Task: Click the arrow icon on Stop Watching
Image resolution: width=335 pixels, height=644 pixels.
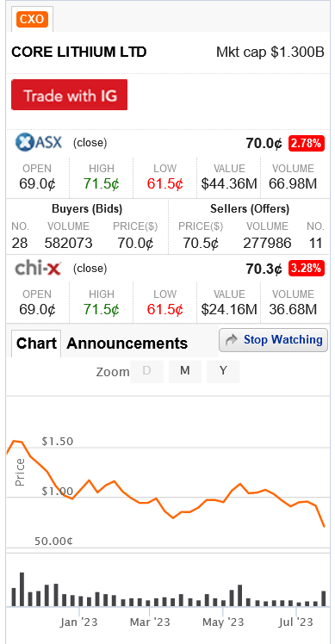Action: tap(233, 340)
